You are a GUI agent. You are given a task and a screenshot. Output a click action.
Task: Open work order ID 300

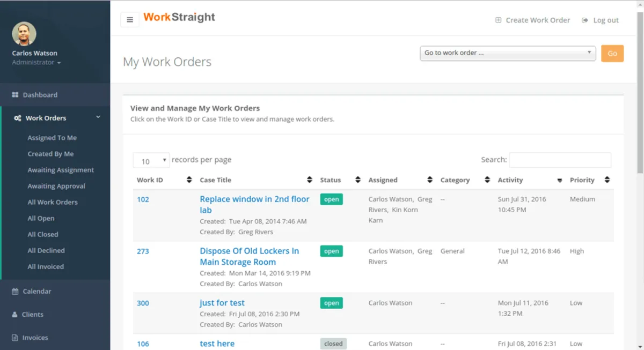click(143, 303)
